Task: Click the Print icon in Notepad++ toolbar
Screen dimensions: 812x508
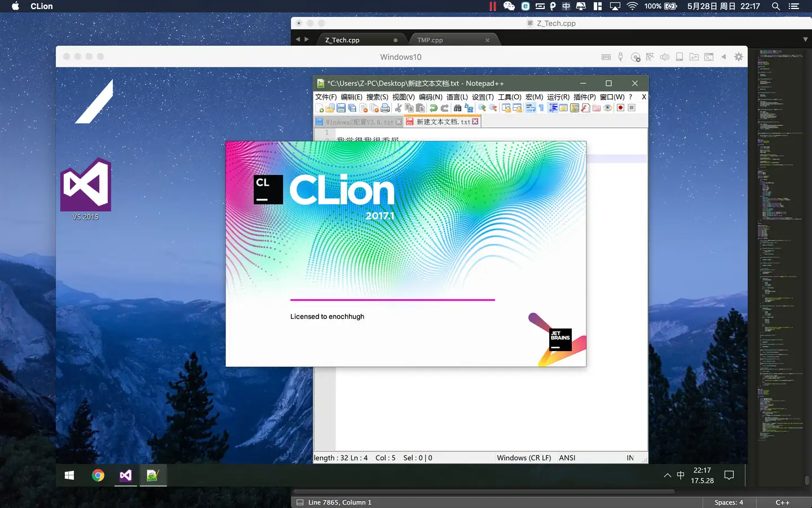Action: (x=385, y=108)
